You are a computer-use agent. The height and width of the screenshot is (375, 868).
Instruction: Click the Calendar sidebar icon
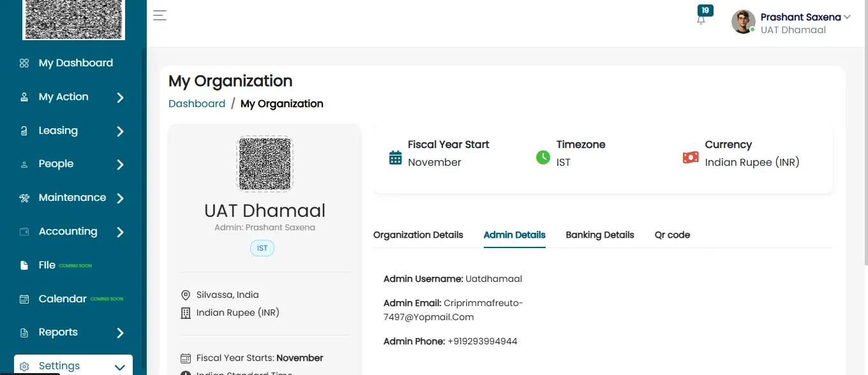coord(24,299)
